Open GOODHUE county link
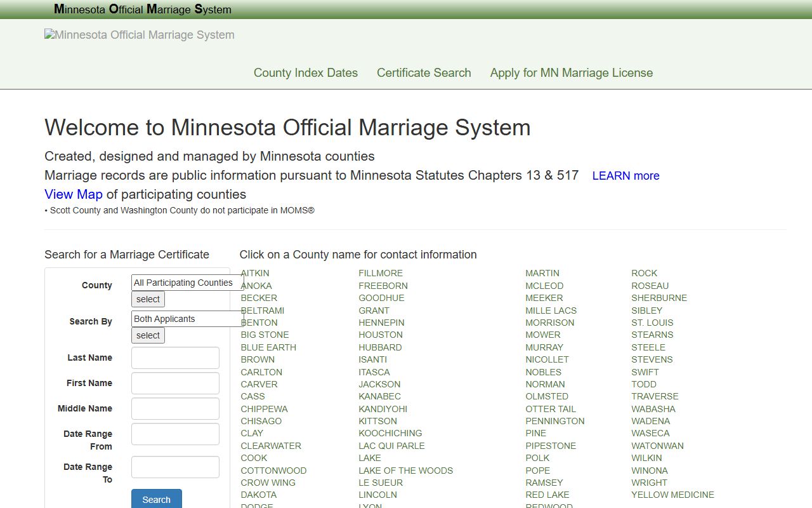Screen dimensions: 812x508 [381, 298]
